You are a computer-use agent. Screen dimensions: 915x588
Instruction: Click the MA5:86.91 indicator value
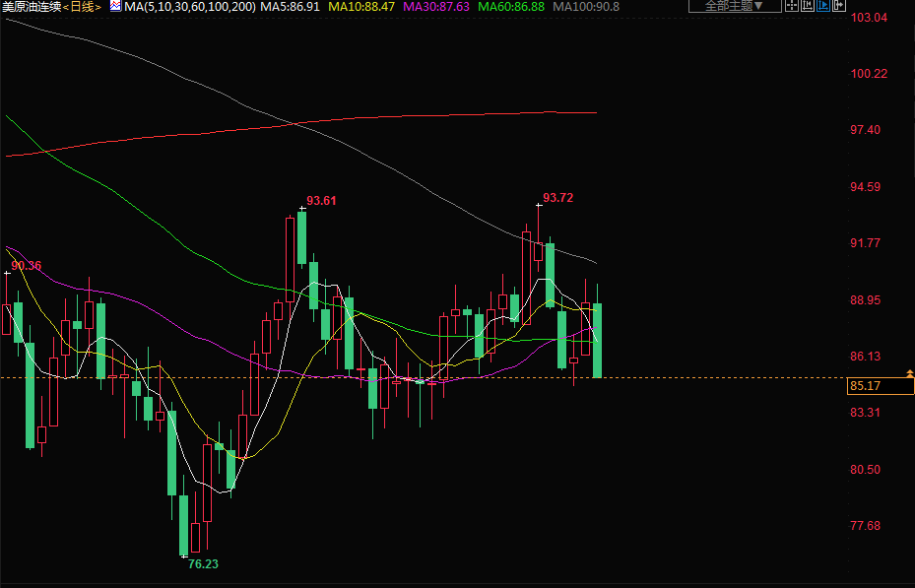click(290, 7)
